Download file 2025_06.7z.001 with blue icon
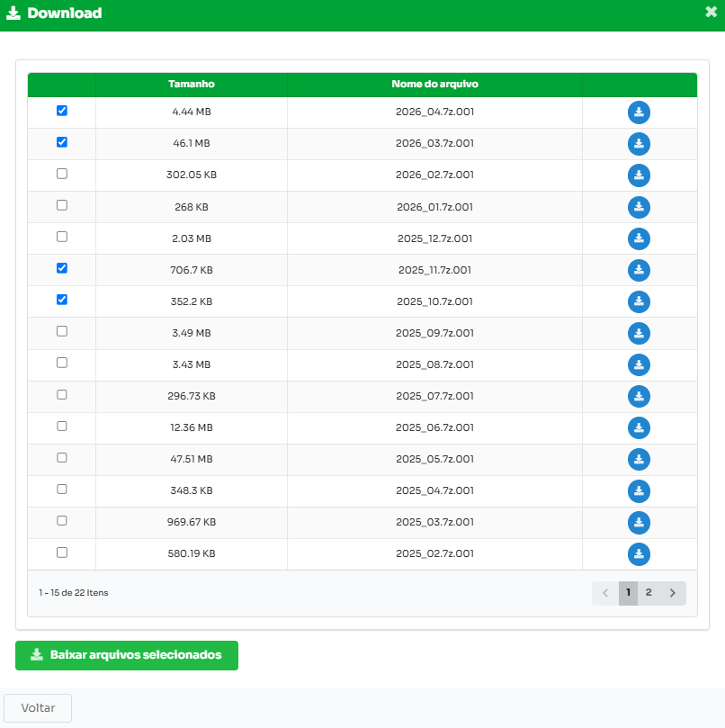Screen dimensions: 725x728 pos(639,428)
